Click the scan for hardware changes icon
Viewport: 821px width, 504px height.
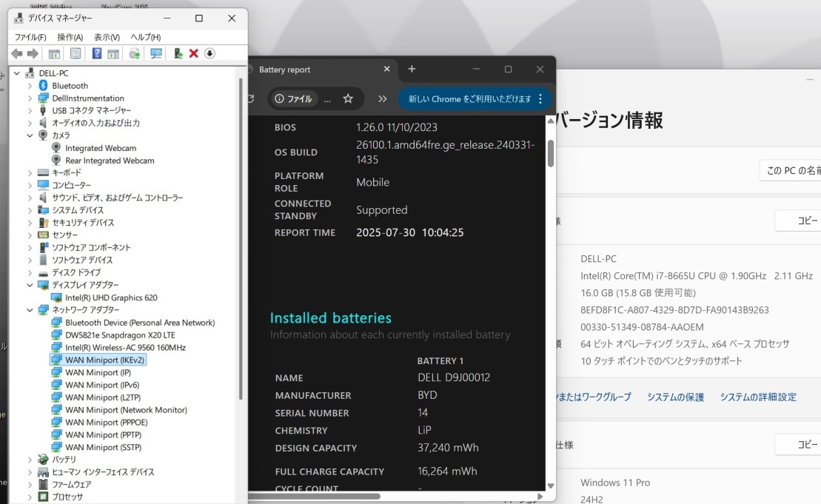point(156,53)
